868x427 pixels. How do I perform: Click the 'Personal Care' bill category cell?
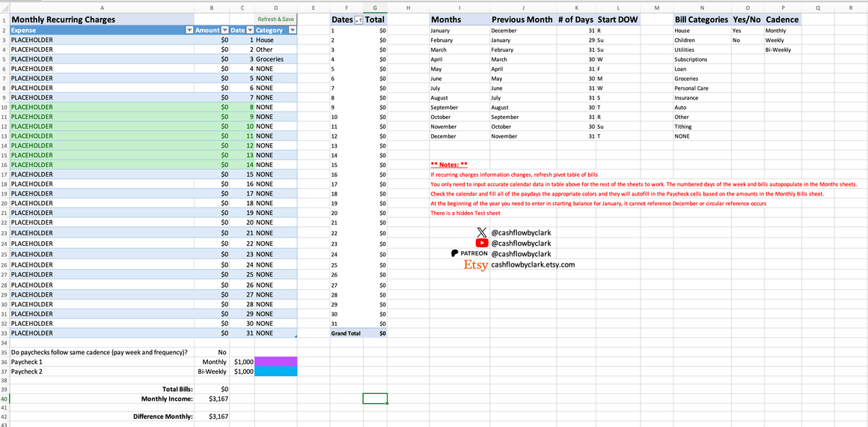[702, 88]
